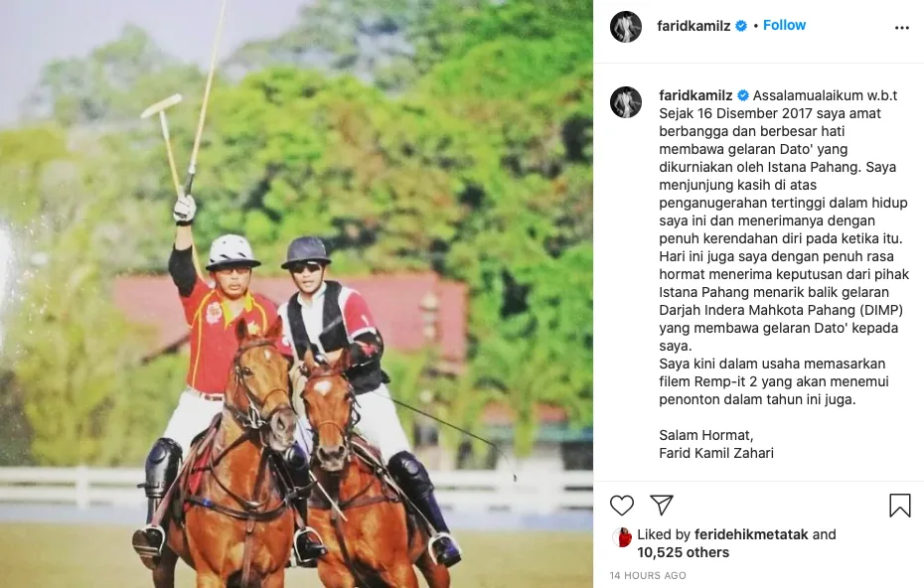
Task: Click the verified badge in the header
Action: [x=741, y=26]
